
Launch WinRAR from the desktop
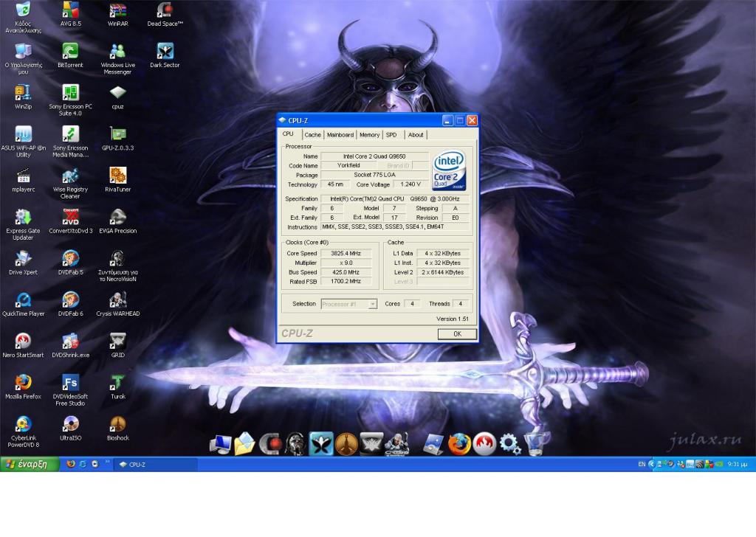117,13
